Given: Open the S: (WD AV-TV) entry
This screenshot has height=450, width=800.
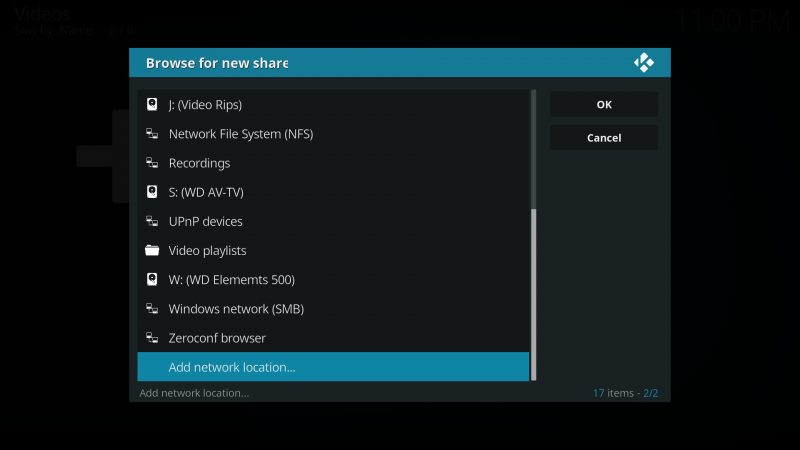Looking at the screenshot, I should pos(333,192).
